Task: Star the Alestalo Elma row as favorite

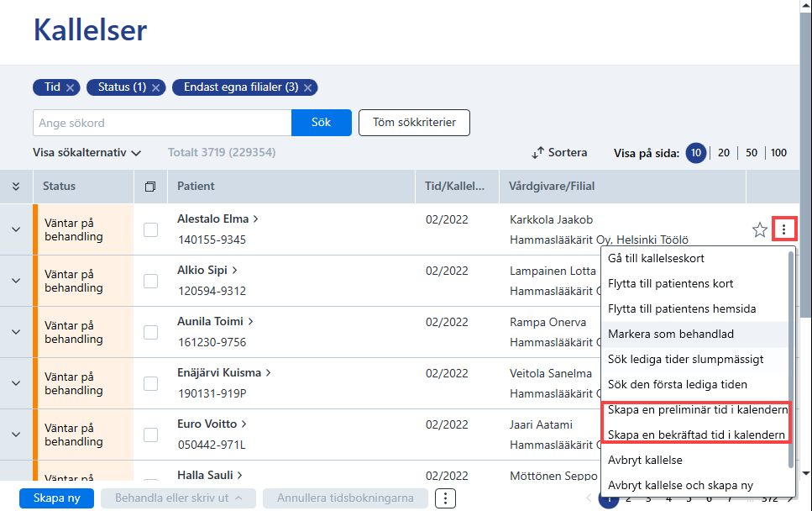Action: pyautogui.click(x=759, y=229)
